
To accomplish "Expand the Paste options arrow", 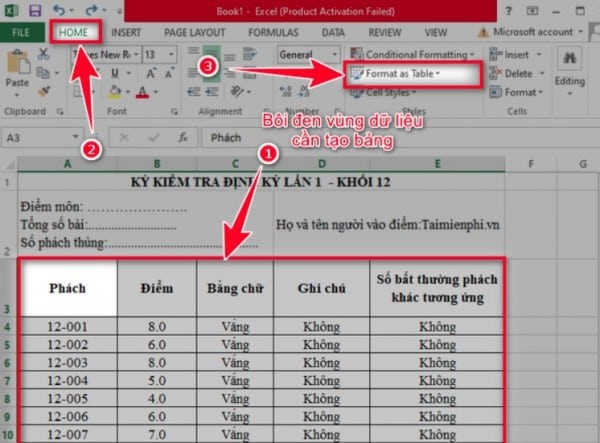I will [x=17, y=94].
